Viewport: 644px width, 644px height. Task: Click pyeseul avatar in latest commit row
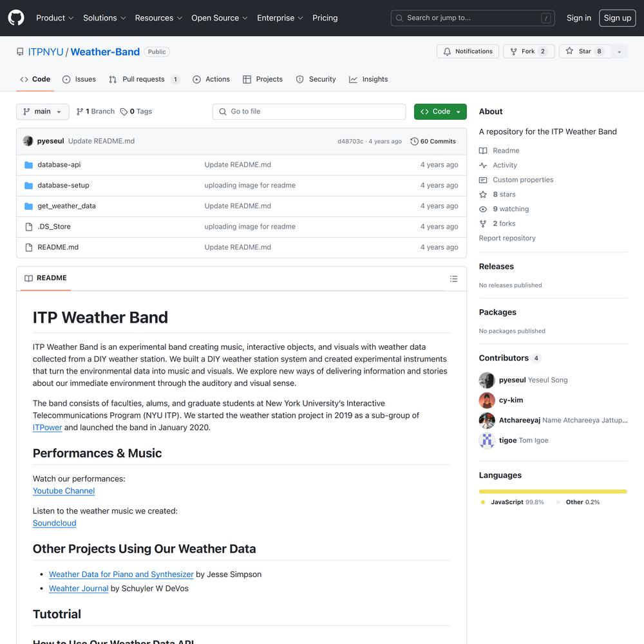pos(28,141)
